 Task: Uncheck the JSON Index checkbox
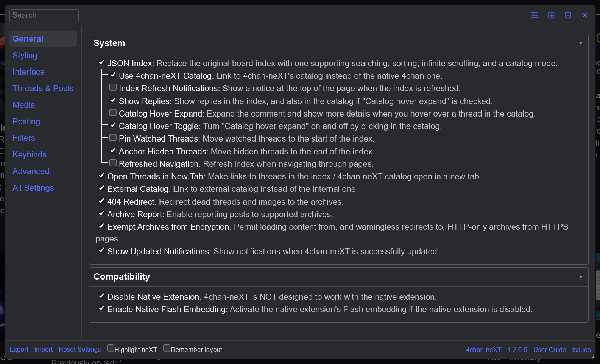click(x=101, y=62)
